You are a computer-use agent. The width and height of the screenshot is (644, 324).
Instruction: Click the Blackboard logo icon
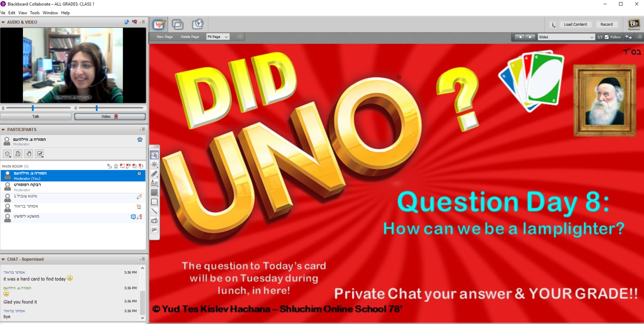[634, 24]
